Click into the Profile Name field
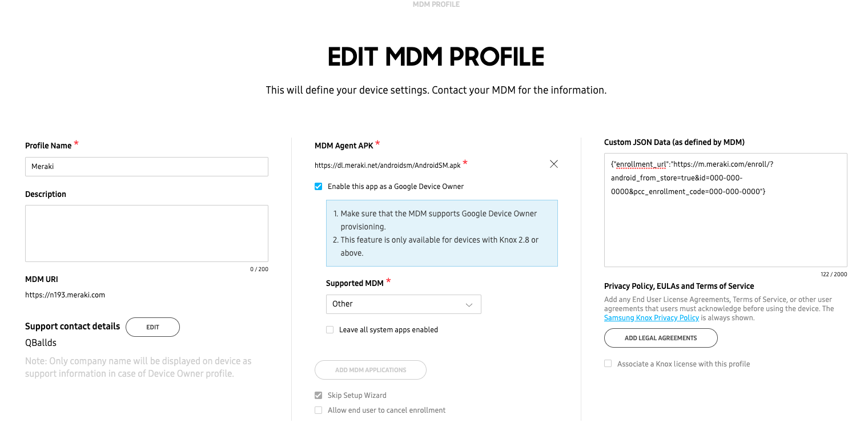Viewport: 868px width, 427px height. click(146, 167)
